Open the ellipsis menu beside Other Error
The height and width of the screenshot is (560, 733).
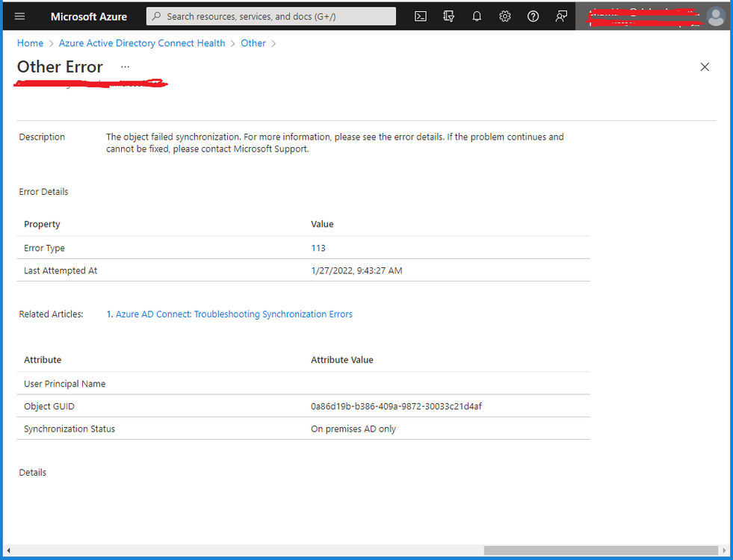point(126,66)
